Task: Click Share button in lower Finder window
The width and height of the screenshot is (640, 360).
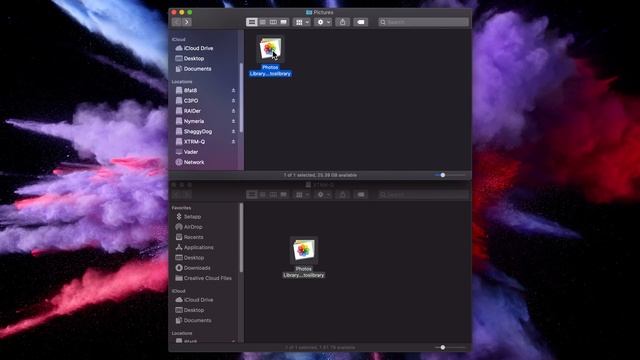Action: (342, 195)
